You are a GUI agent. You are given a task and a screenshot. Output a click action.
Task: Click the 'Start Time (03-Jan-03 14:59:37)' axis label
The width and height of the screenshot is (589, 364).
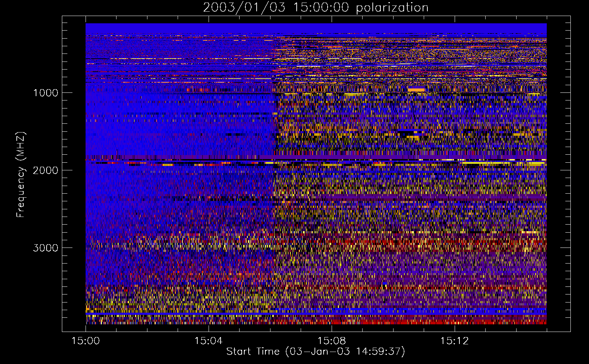click(x=316, y=352)
